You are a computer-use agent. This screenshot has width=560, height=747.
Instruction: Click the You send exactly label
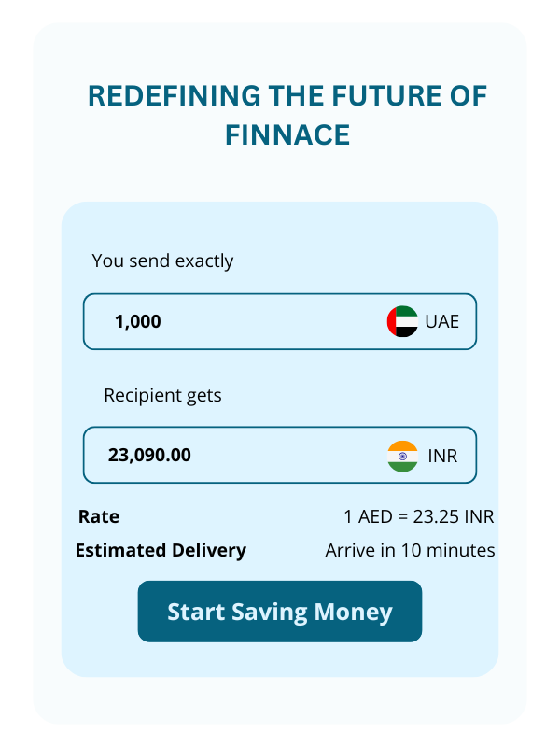[x=162, y=261]
